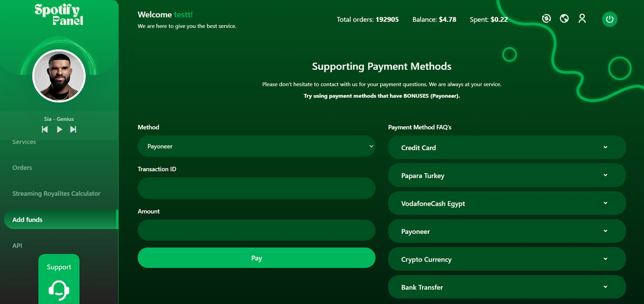
Task: Click the Sia - Genius track title
Action: click(x=59, y=119)
